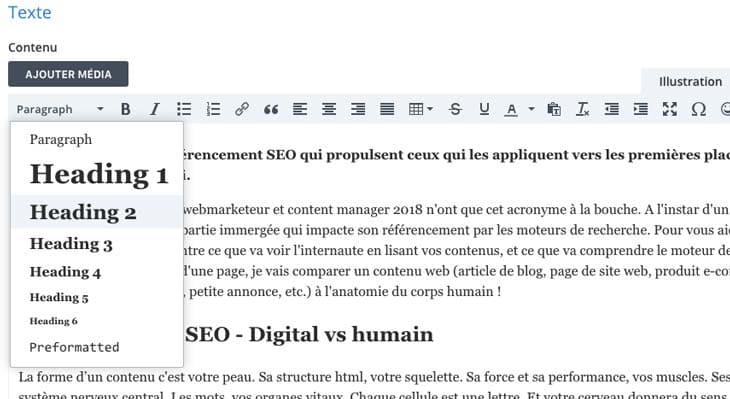Apply blockquote formatting
Screen dimensions: 730x399
click(271, 109)
